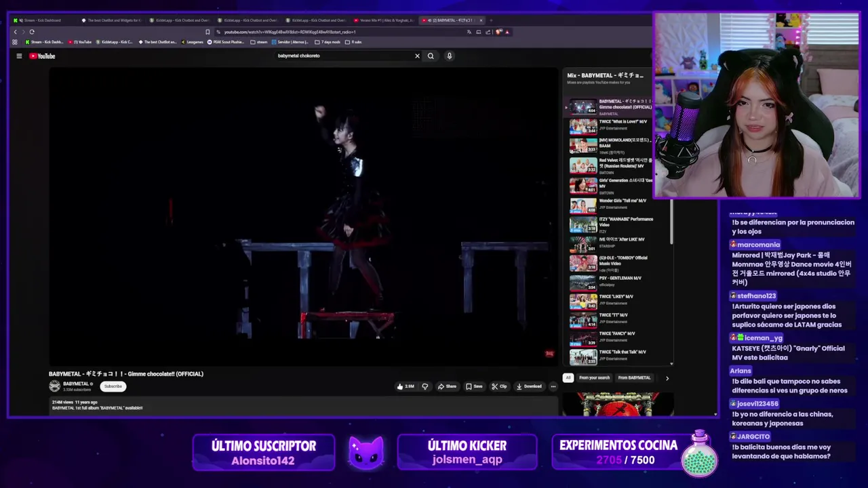
Task: Dislike the video with thumbs-down icon
Action: pos(425,386)
